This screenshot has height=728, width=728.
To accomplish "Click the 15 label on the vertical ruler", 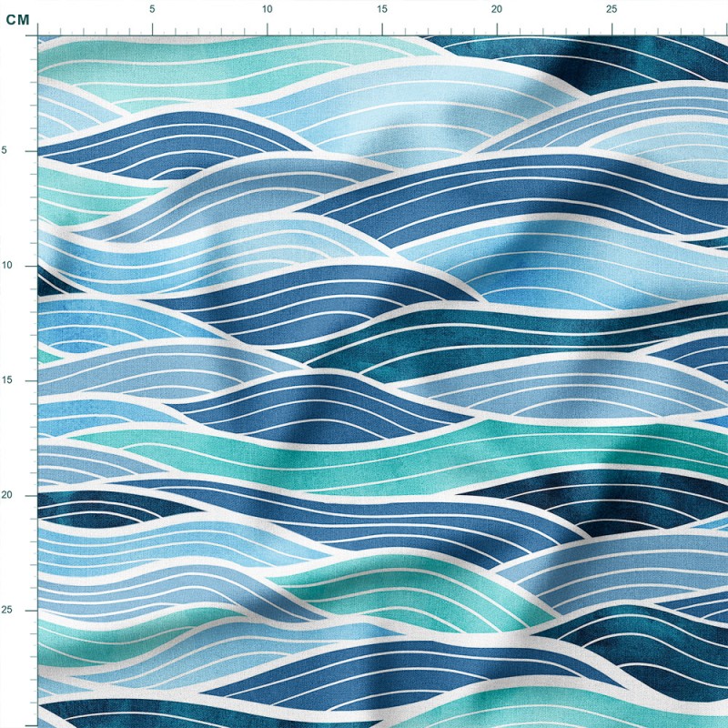I will click(x=6, y=380).
